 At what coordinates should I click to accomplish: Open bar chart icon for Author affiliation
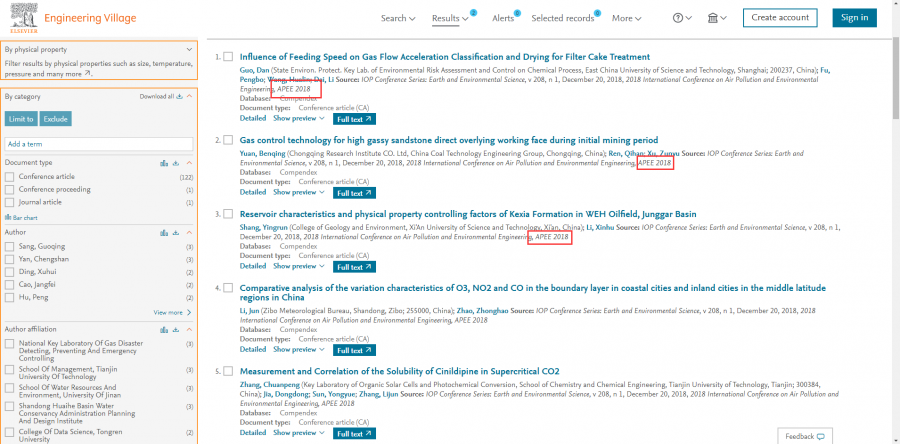(164, 330)
